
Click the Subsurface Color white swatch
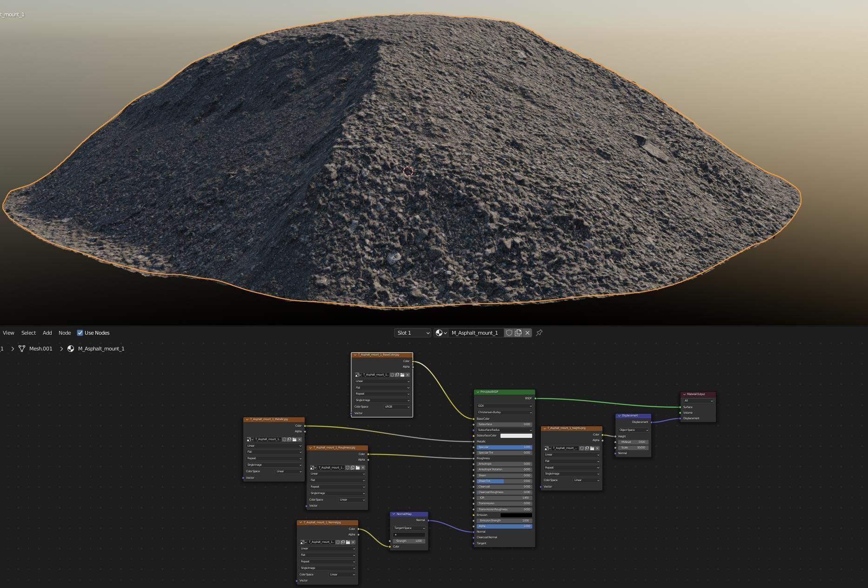(x=516, y=436)
